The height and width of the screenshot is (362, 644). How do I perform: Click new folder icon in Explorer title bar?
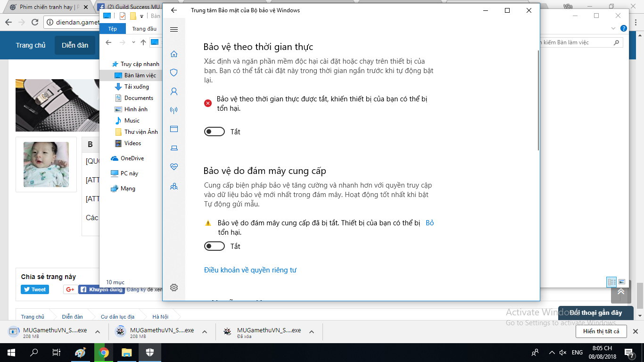point(133,16)
